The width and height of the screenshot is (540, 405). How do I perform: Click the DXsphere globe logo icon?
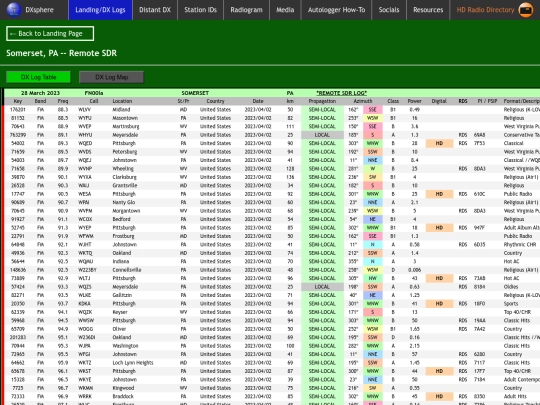13,10
